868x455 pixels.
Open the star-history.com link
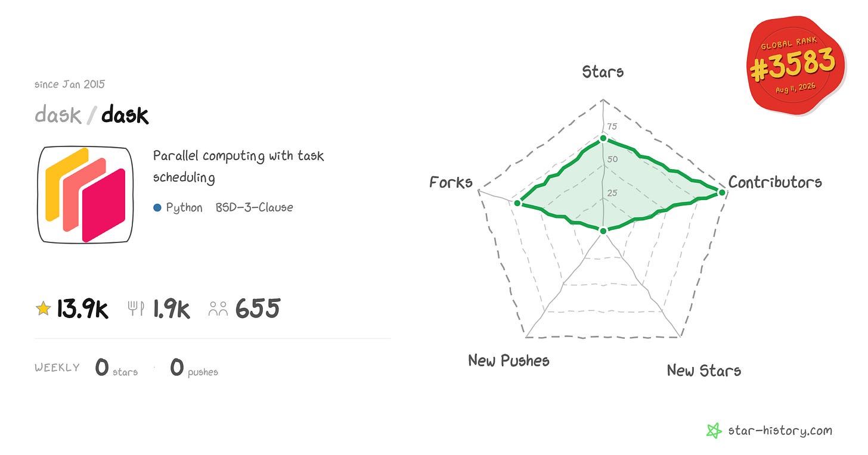pyautogui.click(x=780, y=431)
